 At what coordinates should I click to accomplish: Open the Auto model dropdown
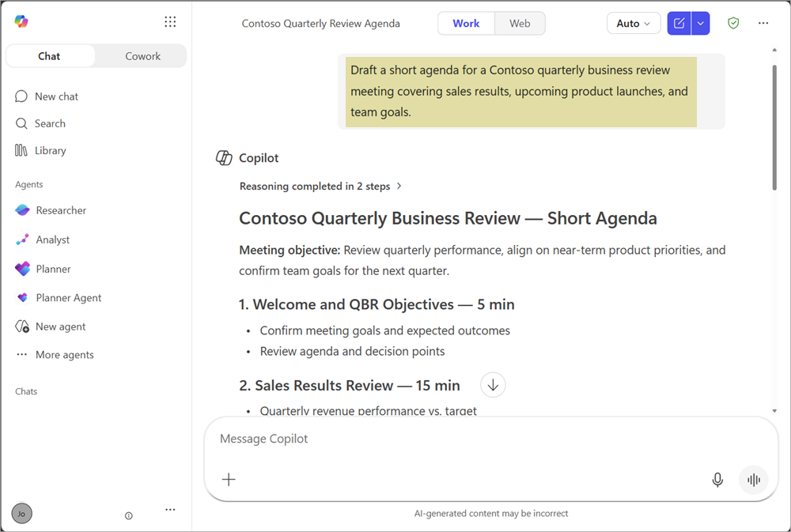[634, 23]
